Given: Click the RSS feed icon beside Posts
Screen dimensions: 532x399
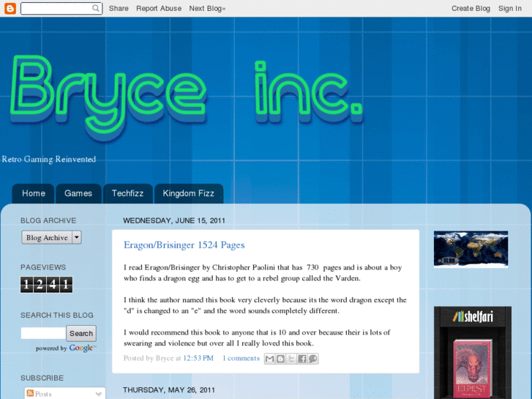Looking at the screenshot, I should (30, 393).
